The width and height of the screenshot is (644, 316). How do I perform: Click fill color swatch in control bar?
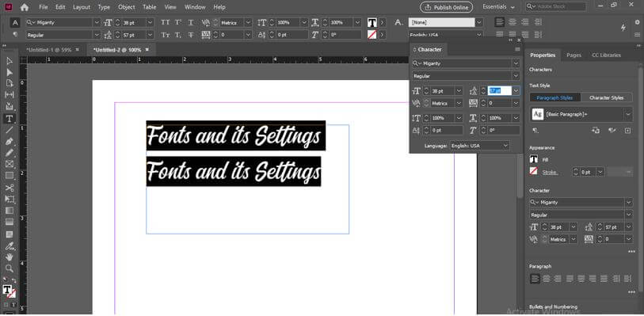(x=372, y=22)
